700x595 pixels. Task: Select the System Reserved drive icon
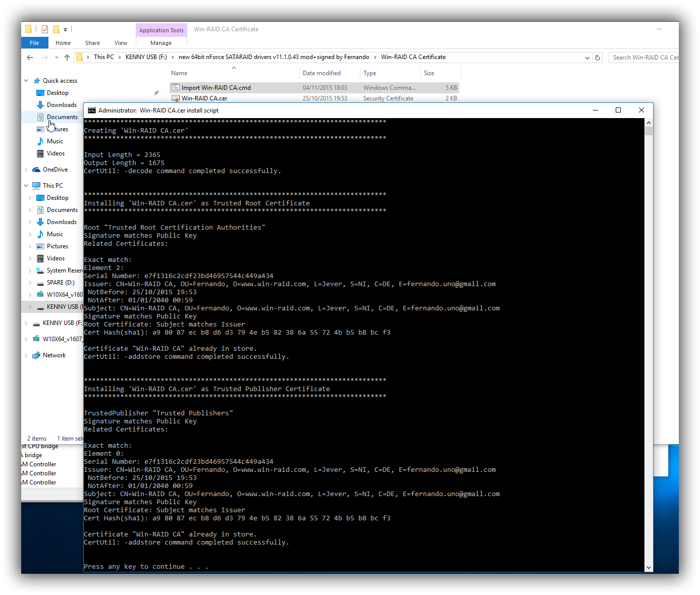coord(40,271)
